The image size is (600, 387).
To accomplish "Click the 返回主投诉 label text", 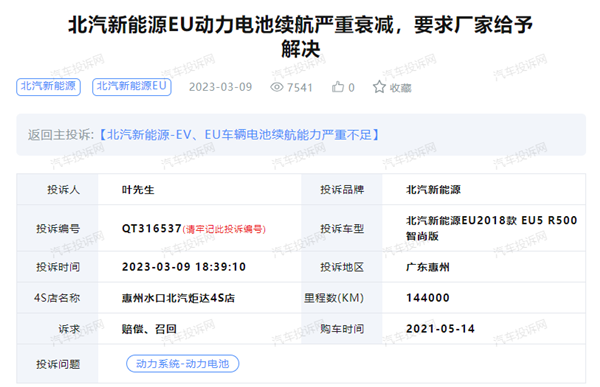I will pos(60,135).
